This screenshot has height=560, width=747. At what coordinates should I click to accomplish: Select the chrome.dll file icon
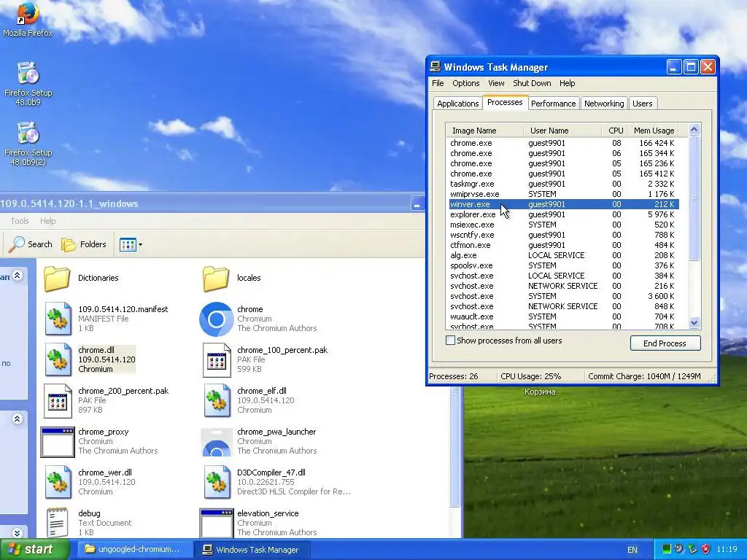(x=58, y=359)
